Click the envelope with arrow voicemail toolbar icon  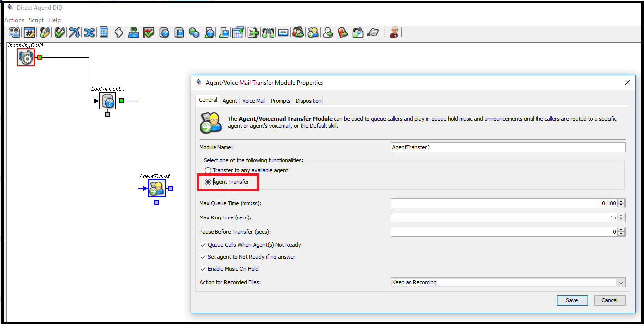[x=358, y=33]
